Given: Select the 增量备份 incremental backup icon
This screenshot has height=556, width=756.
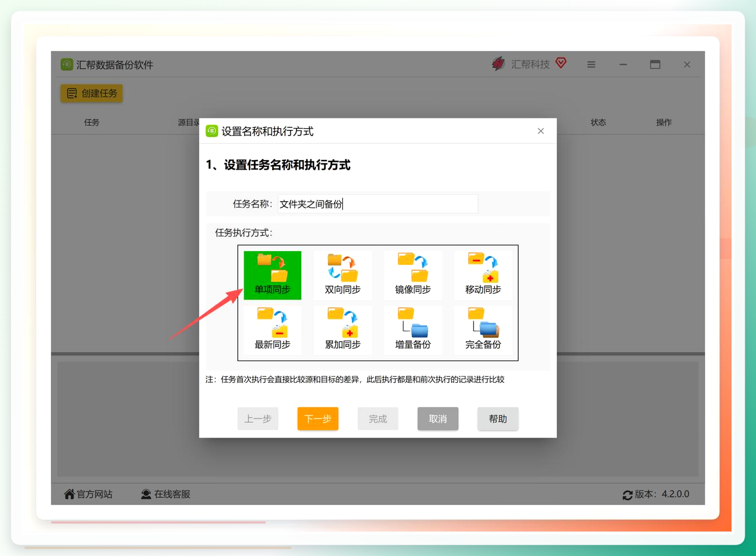Looking at the screenshot, I should tap(413, 330).
